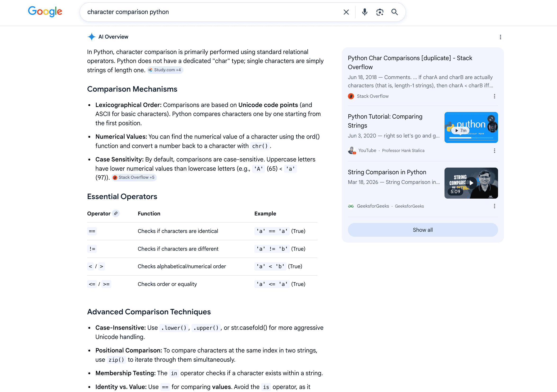Click the .upper() inline code snippet
557x392 pixels.
click(x=206, y=328)
